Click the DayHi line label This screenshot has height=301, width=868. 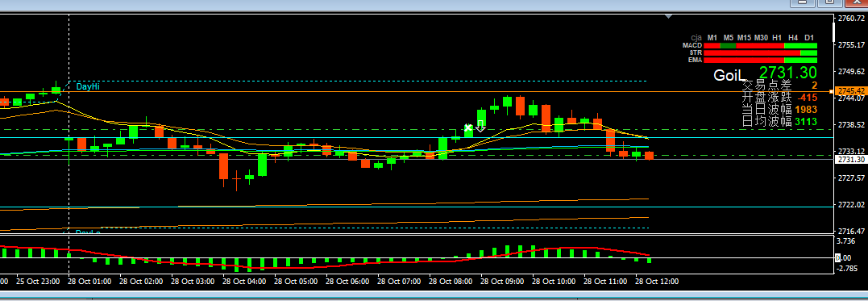tap(88, 86)
